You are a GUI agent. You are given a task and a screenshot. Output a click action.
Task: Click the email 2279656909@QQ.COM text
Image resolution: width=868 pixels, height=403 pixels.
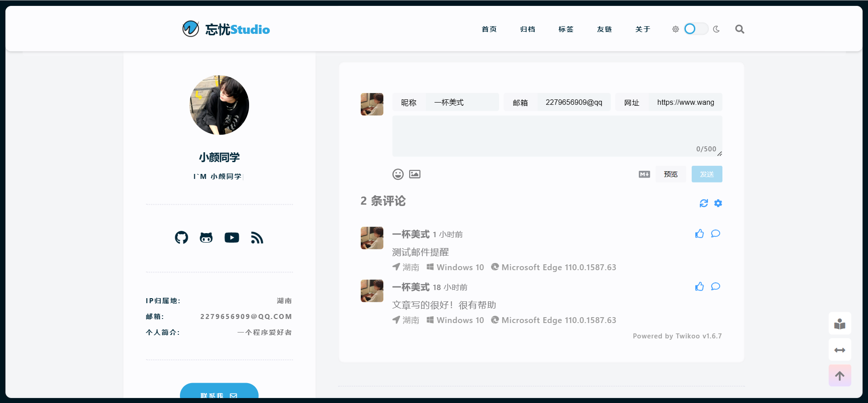tap(246, 317)
